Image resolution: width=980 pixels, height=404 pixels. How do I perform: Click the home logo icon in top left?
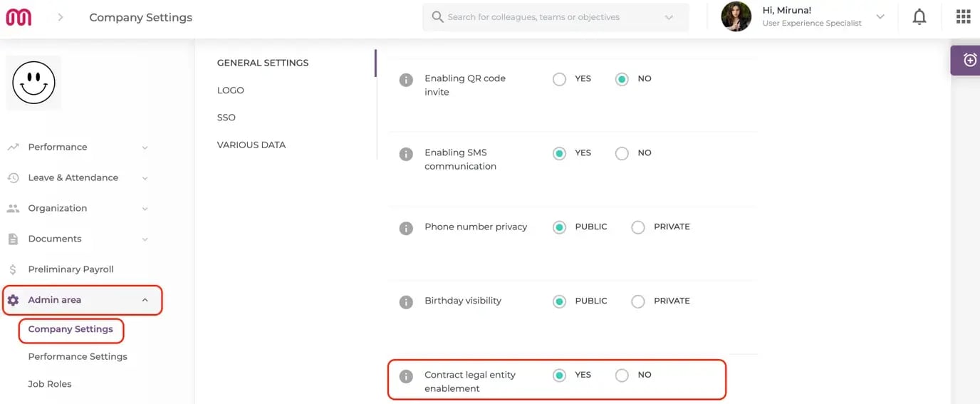pyautogui.click(x=19, y=17)
